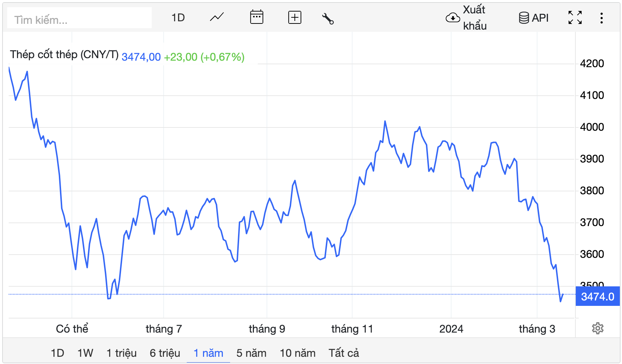Show the Tất cả full history
The width and height of the screenshot is (622, 364).
(344, 353)
